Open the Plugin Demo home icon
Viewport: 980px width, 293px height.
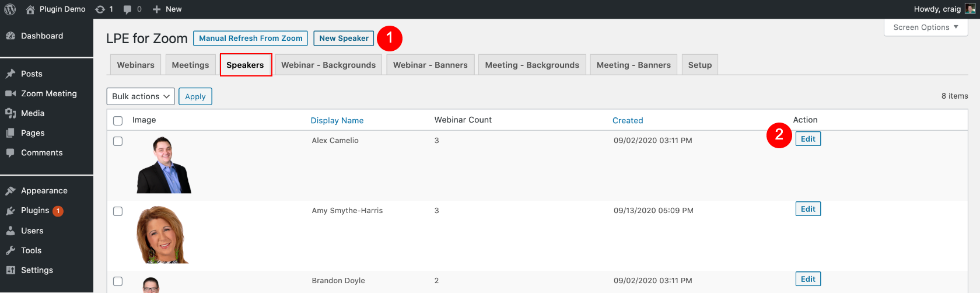(30, 9)
